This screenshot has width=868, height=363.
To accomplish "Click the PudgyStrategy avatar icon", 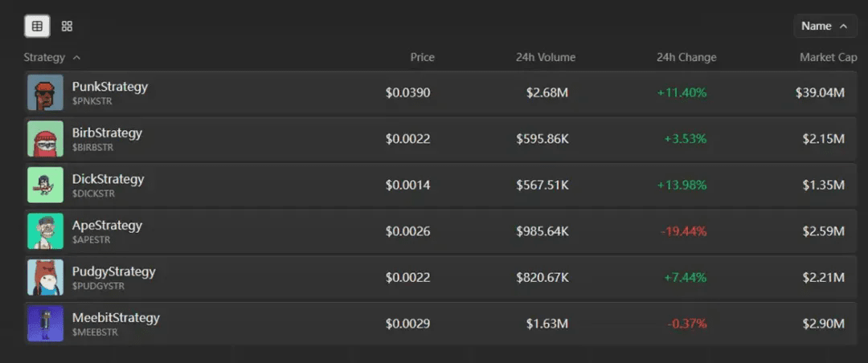I will click(45, 277).
